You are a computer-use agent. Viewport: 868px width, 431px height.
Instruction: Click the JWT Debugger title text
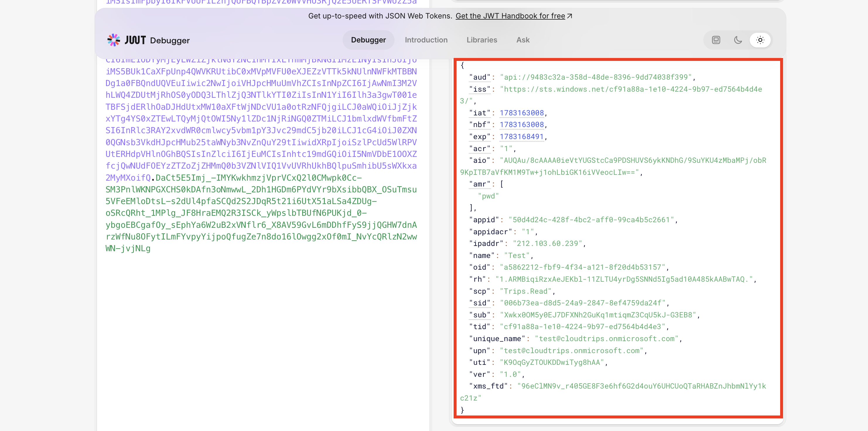(157, 40)
